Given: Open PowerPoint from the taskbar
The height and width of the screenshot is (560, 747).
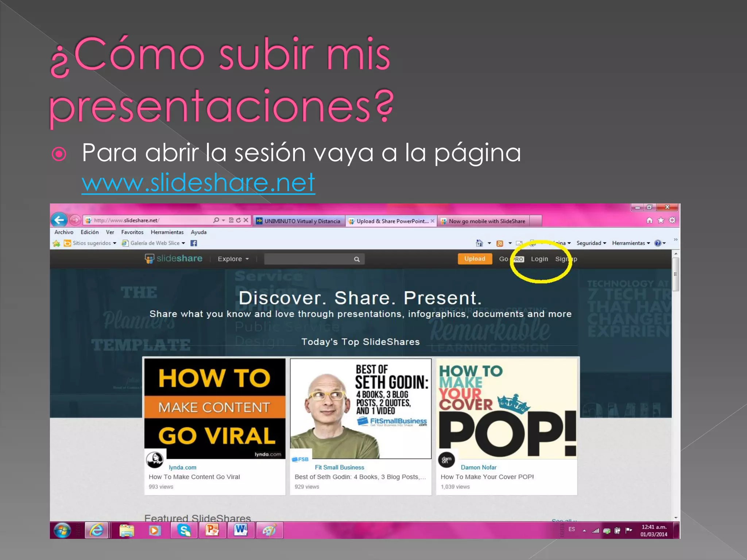Looking at the screenshot, I should coord(212,530).
